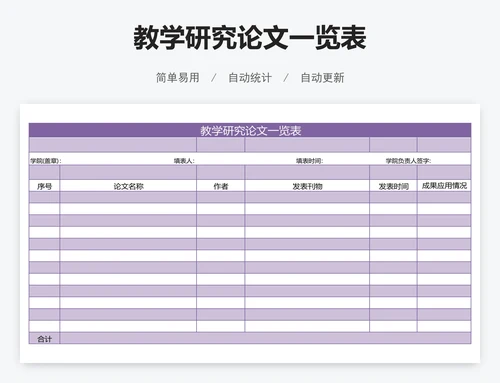Select the 合计 total row cell
500x383 pixels.
tap(44, 338)
